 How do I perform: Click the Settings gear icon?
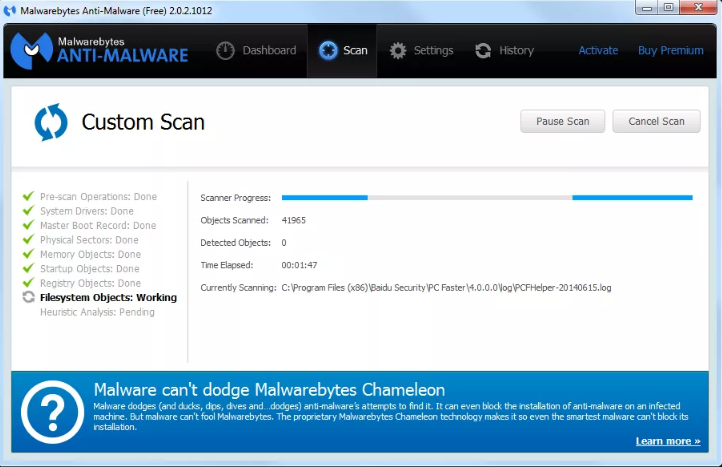398,50
